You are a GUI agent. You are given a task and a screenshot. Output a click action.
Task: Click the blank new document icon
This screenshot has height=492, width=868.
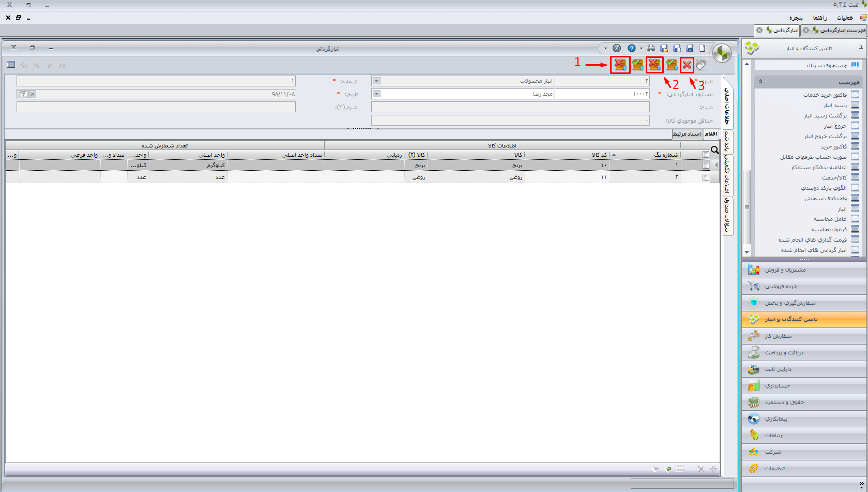tap(702, 48)
